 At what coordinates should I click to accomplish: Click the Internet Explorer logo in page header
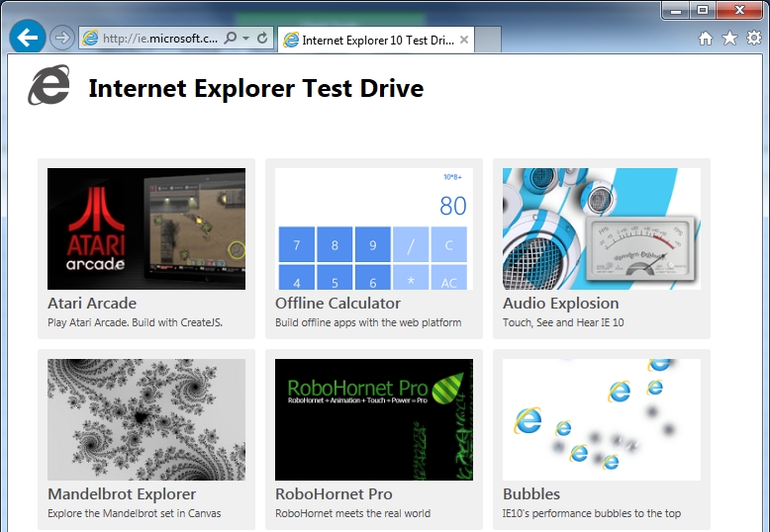[48, 87]
